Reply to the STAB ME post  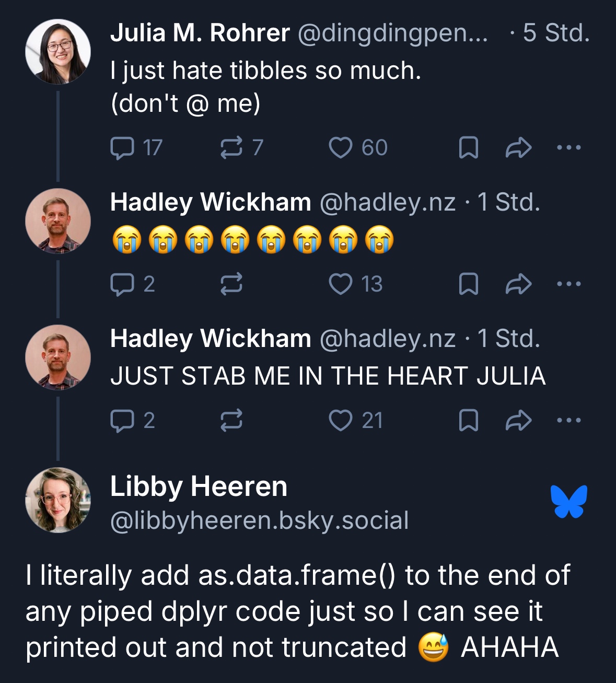click(x=123, y=421)
